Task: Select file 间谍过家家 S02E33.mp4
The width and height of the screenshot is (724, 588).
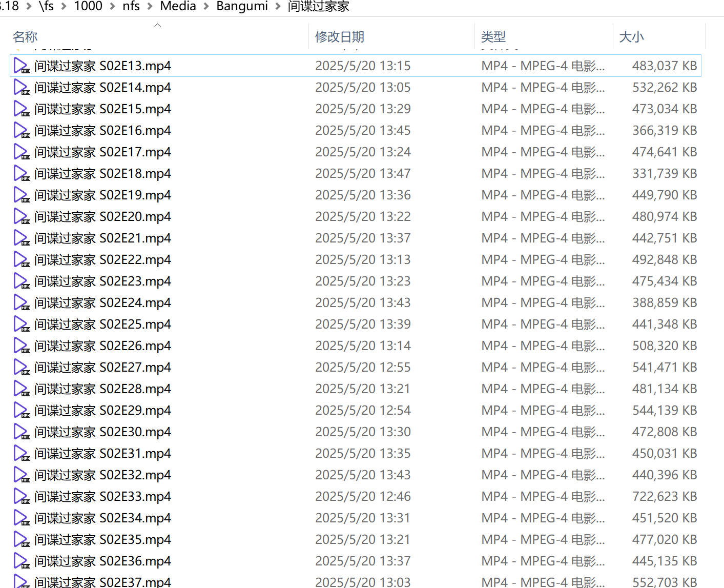Action: [355, 496]
